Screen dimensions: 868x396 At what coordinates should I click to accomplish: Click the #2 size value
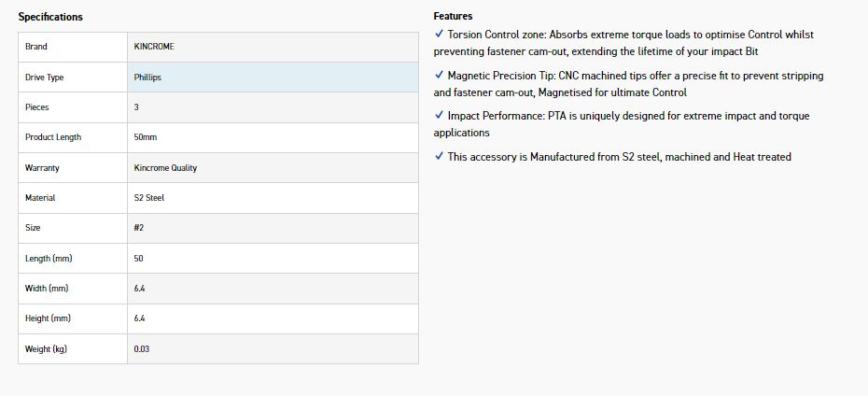point(139,228)
